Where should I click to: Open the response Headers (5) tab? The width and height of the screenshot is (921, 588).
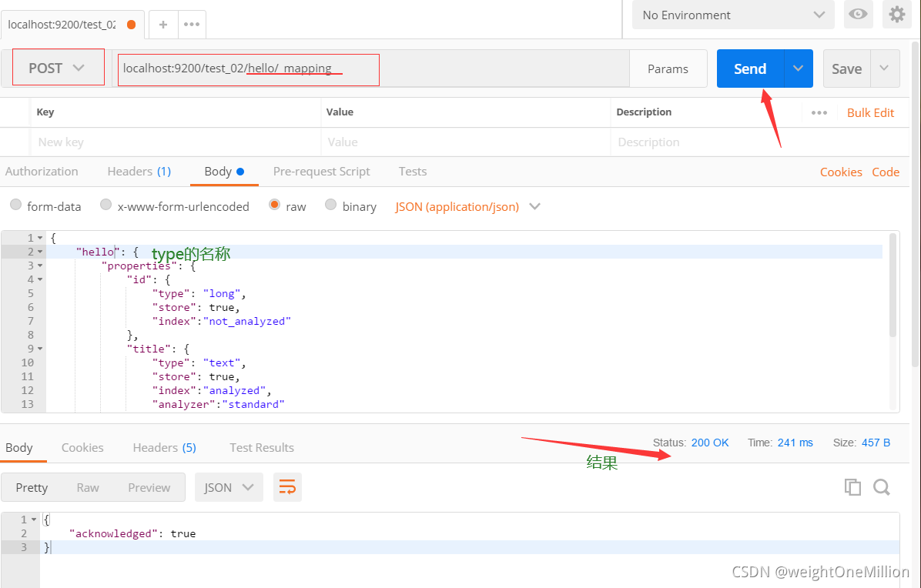click(165, 447)
